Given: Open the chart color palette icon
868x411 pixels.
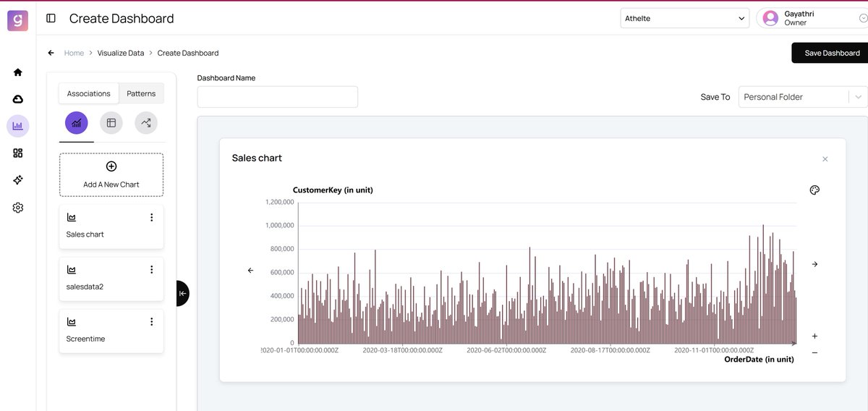Looking at the screenshot, I should point(814,190).
